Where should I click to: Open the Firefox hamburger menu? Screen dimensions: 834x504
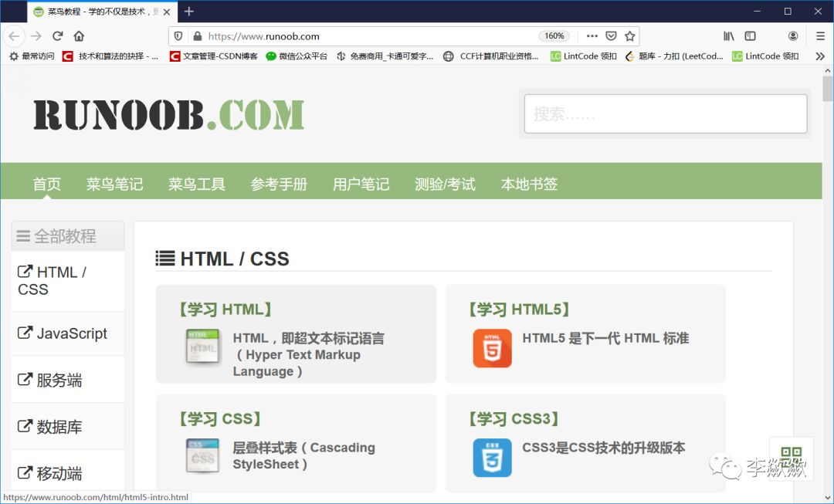[x=820, y=36]
